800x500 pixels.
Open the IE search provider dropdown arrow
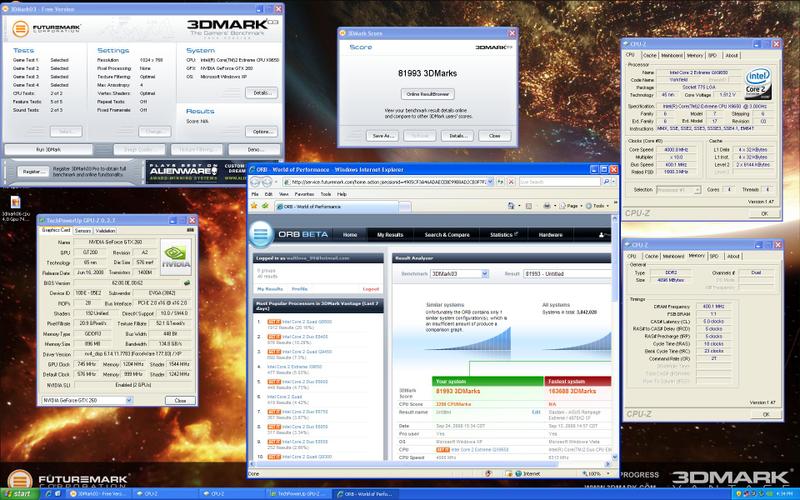(613, 182)
